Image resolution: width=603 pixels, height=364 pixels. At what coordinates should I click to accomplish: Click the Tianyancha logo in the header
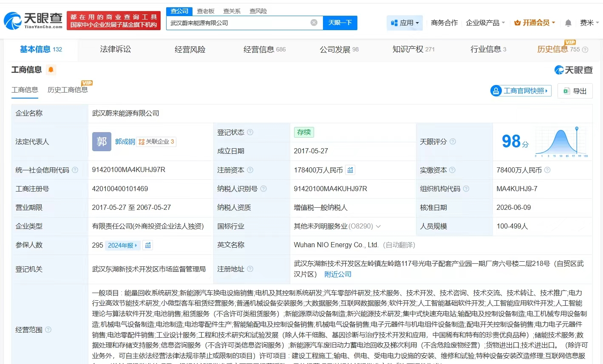(x=33, y=20)
